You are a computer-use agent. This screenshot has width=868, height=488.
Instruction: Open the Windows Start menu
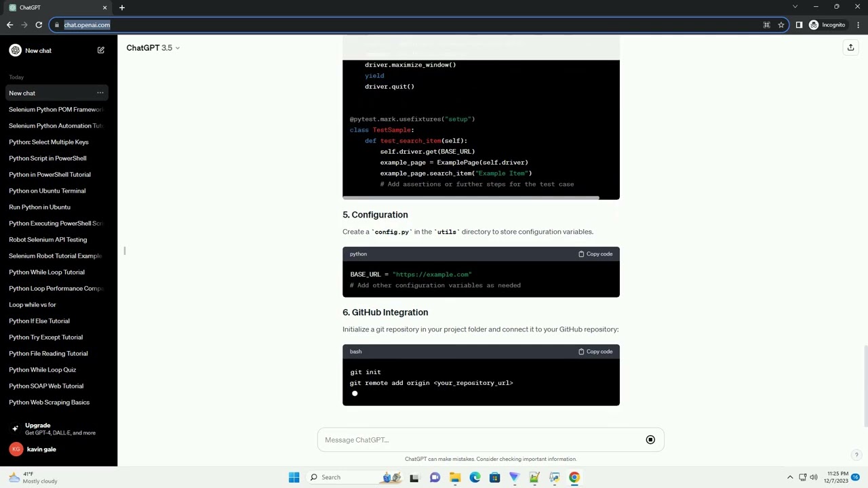pyautogui.click(x=294, y=477)
